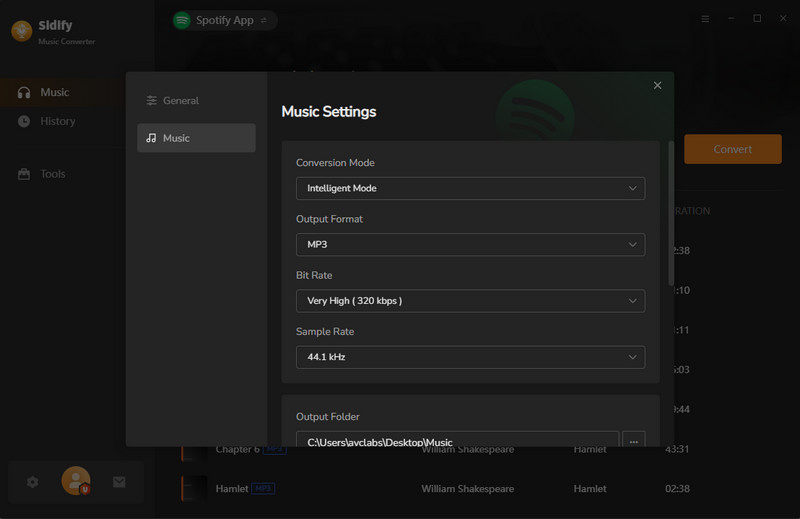Click the History clock icon
800x519 pixels.
[24, 121]
